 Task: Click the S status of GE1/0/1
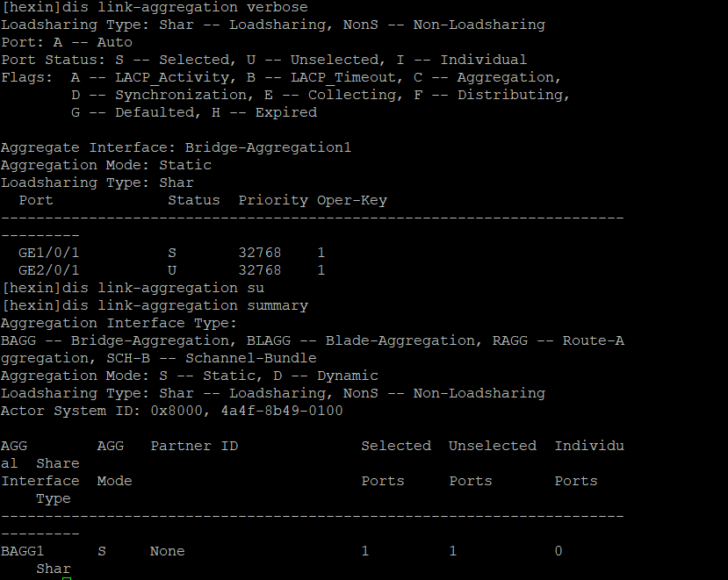[x=172, y=253]
